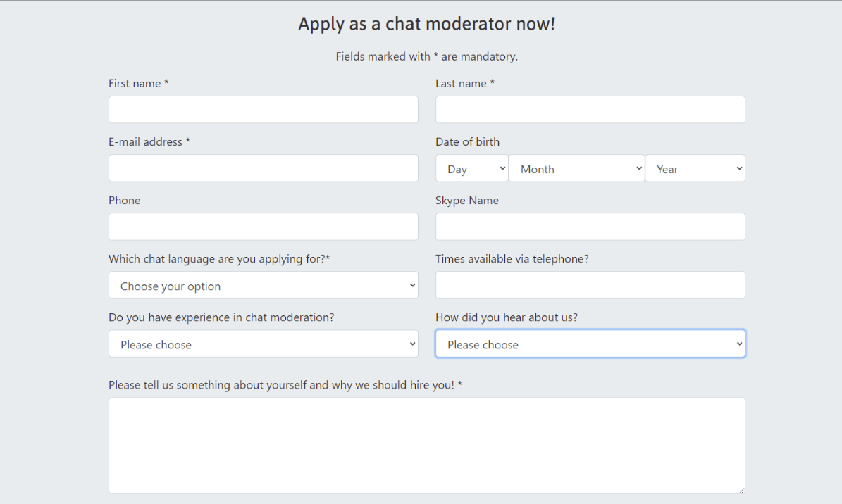
Task: Focus the Last name text box
Action: [x=590, y=110]
